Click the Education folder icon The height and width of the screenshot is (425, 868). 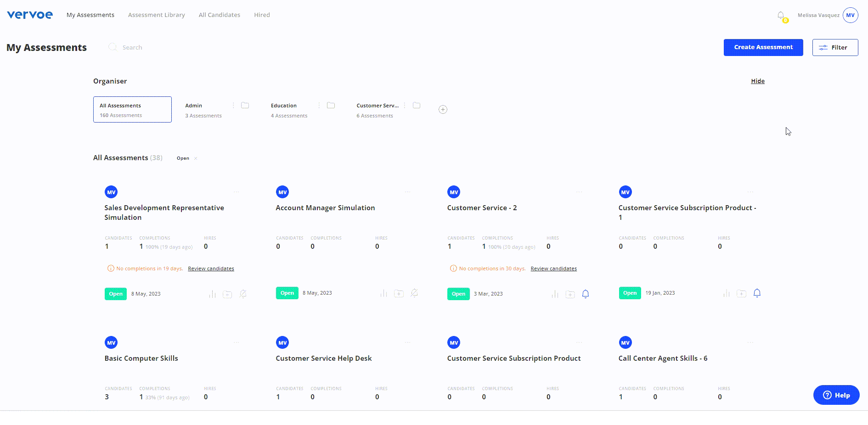click(x=331, y=106)
